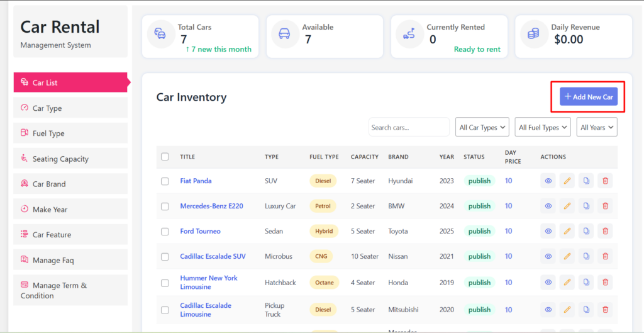Navigate to Car Brand section

(x=70, y=184)
